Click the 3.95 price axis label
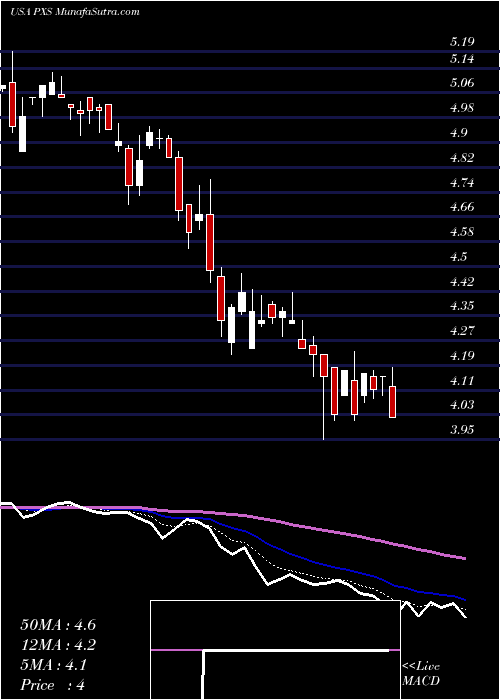This screenshot has height=700, width=500. point(462,430)
